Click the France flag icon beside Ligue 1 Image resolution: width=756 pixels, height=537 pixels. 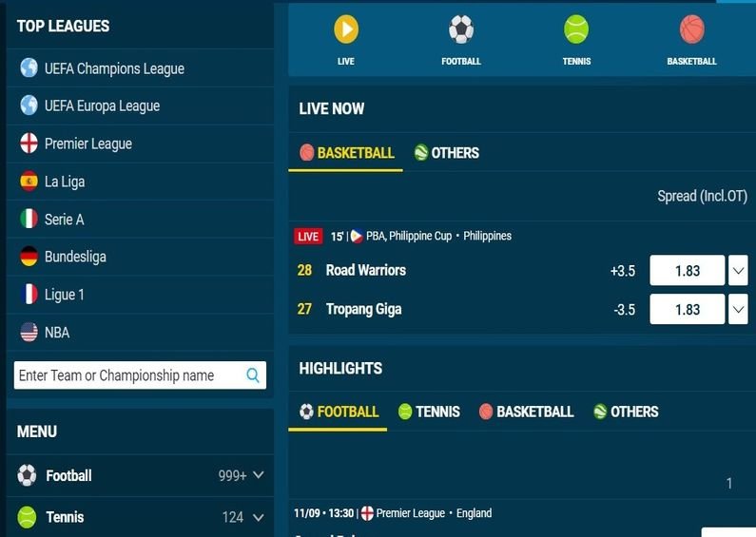click(x=29, y=294)
